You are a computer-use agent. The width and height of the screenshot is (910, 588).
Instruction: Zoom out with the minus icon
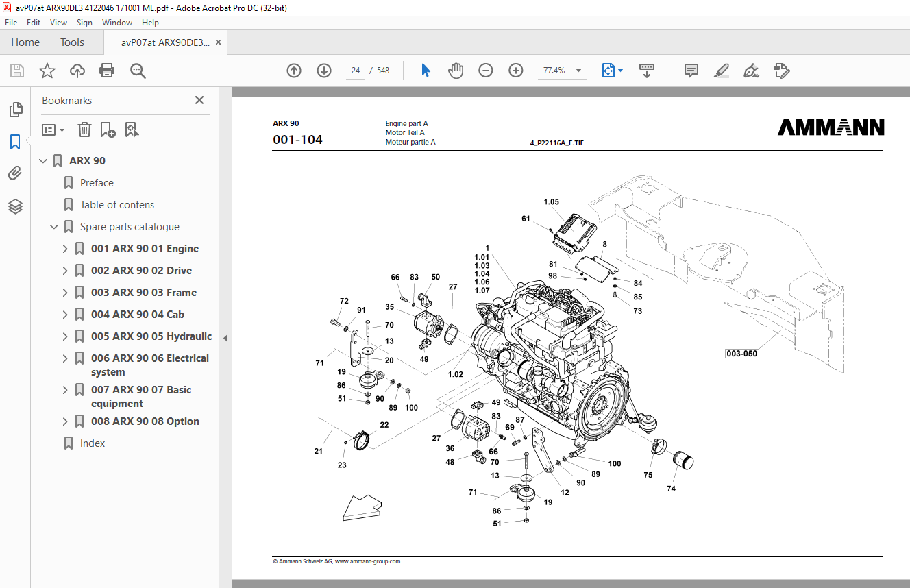click(x=486, y=71)
